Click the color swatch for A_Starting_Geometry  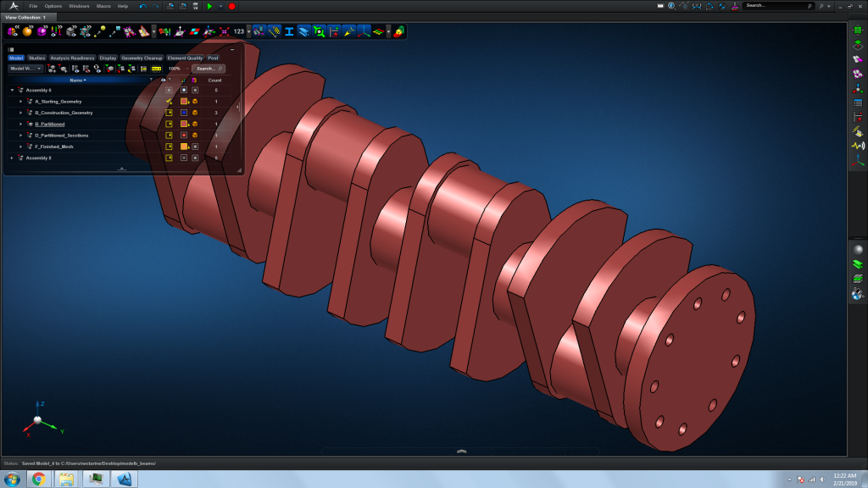click(x=184, y=102)
